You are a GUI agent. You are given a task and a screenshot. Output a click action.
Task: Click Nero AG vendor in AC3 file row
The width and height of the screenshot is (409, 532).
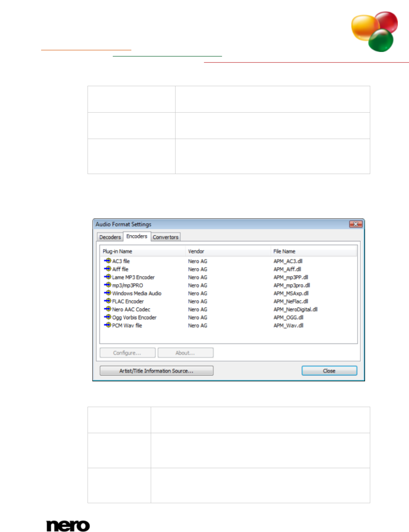click(197, 261)
